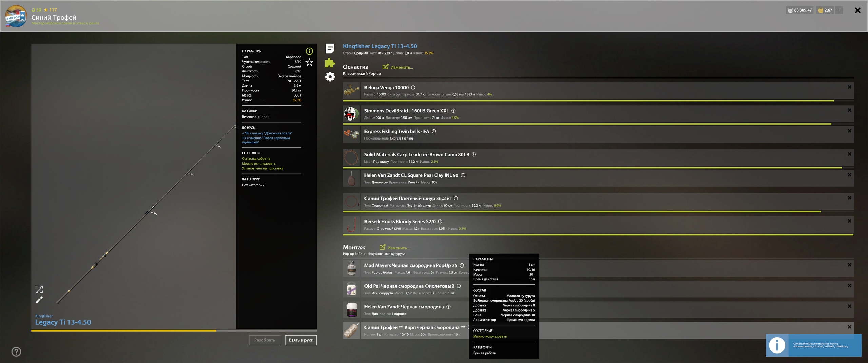Remove Mad Mayers PopUp 25 bait

click(849, 265)
